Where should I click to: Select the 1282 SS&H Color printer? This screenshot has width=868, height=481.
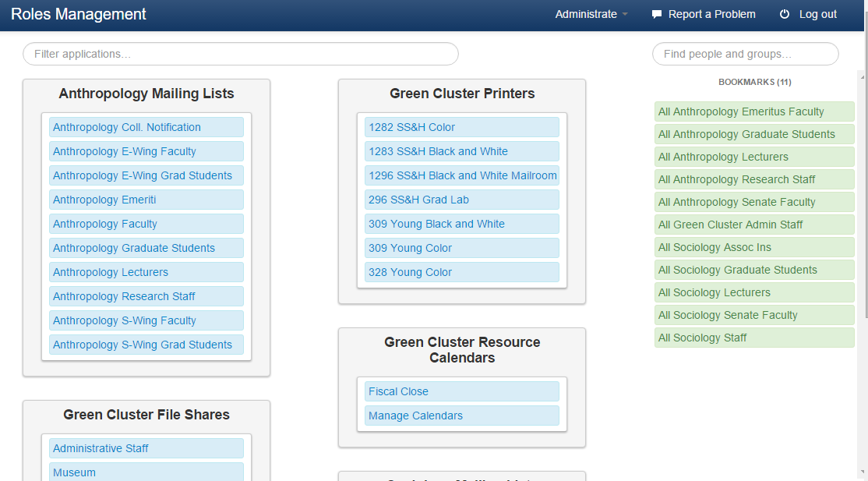point(411,127)
